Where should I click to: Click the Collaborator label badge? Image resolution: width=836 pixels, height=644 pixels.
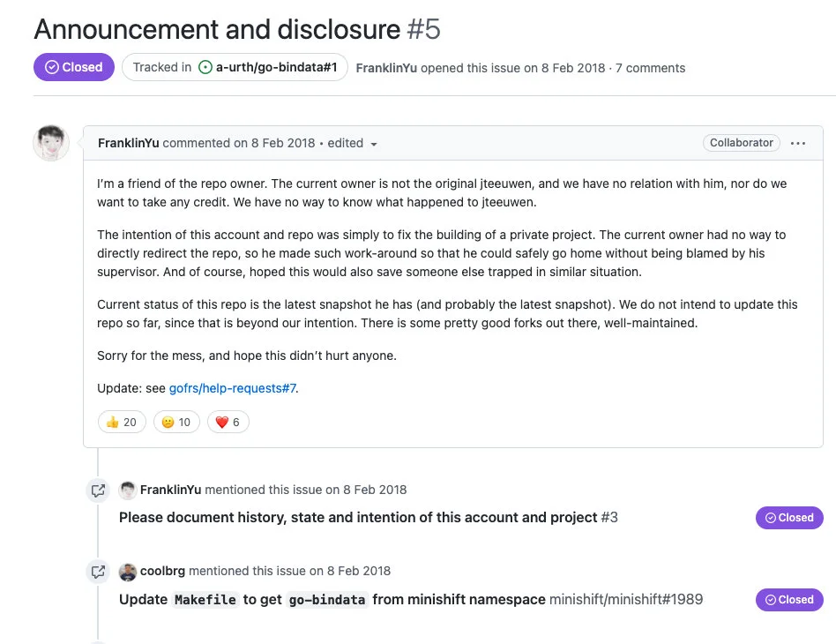(741, 143)
